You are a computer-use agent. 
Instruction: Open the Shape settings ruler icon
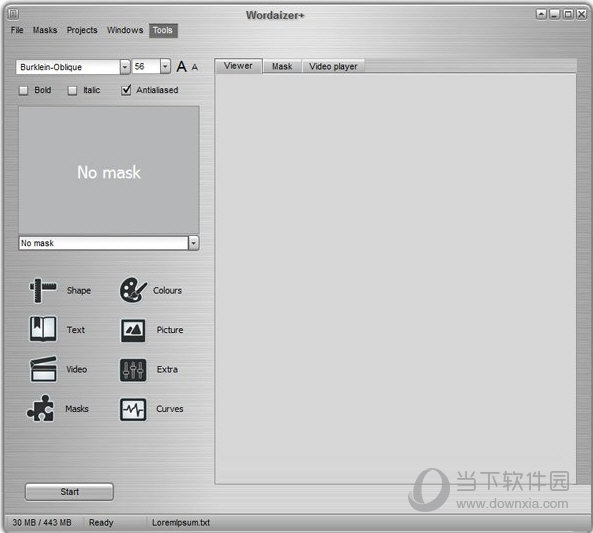43,291
